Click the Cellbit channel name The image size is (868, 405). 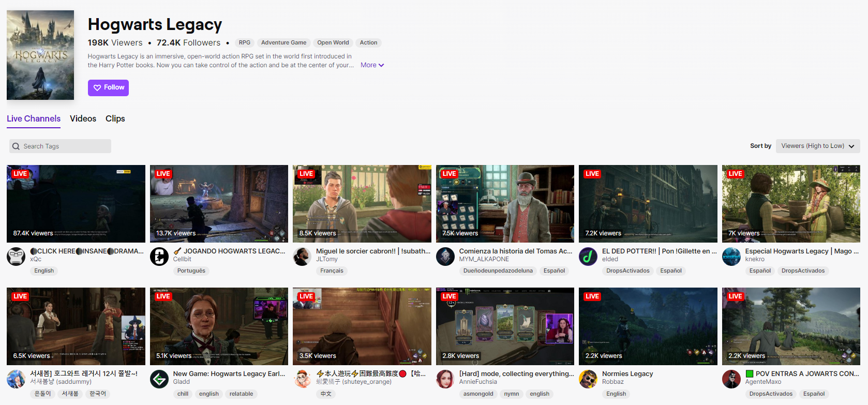coord(182,259)
